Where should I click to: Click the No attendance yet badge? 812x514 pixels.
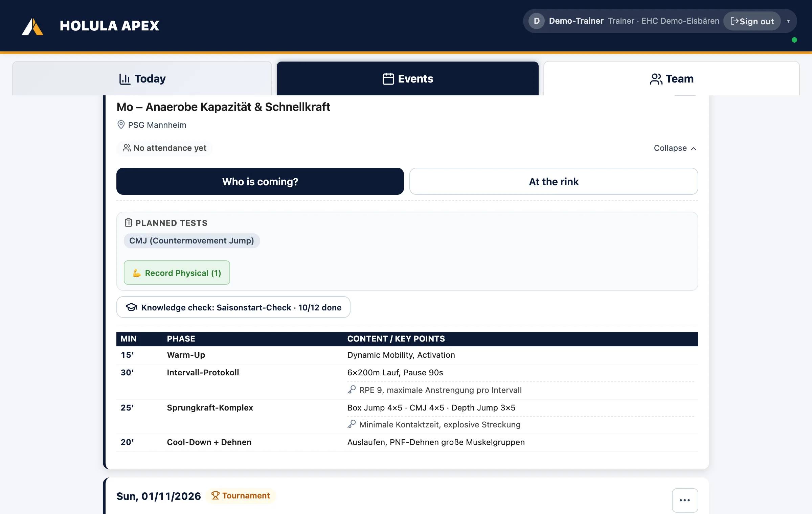[164, 148]
